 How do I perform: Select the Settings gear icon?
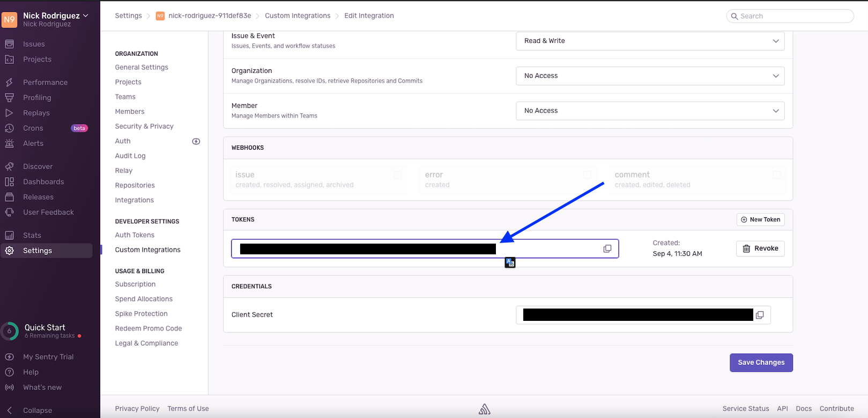[x=9, y=251]
